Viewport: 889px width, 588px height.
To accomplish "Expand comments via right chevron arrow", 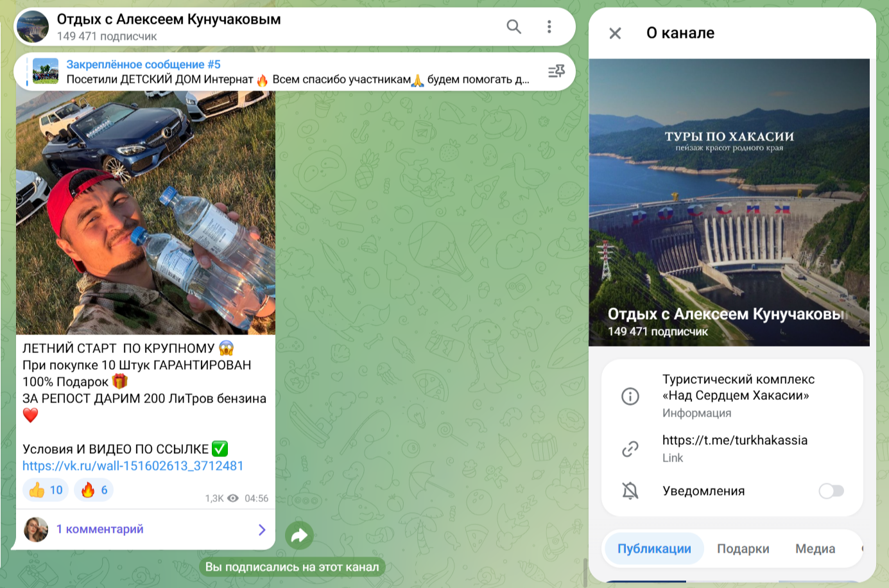I will tap(262, 530).
